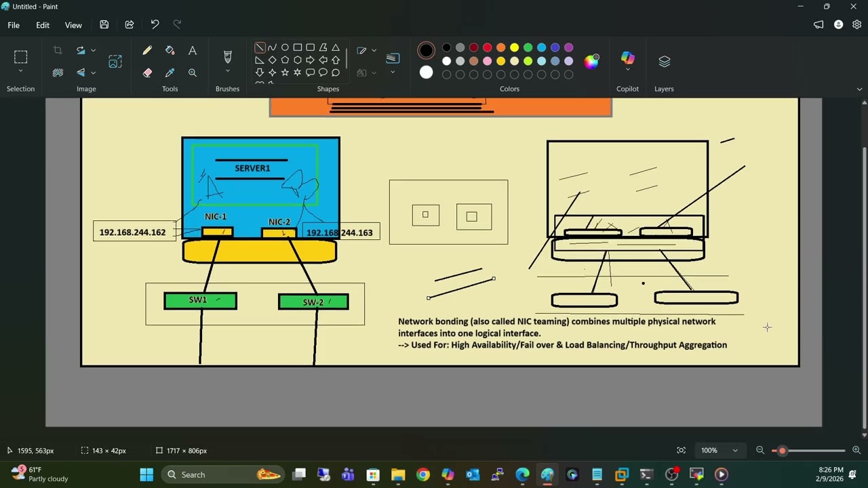The height and width of the screenshot is (488, 868).
Task: Adjust the zoom slider handle
Action: (782, 451)
